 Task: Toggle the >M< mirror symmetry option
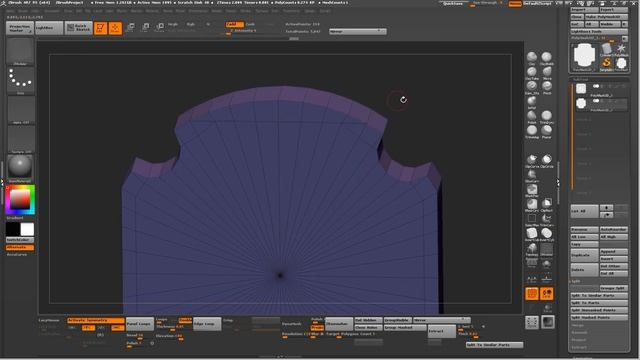118,328
